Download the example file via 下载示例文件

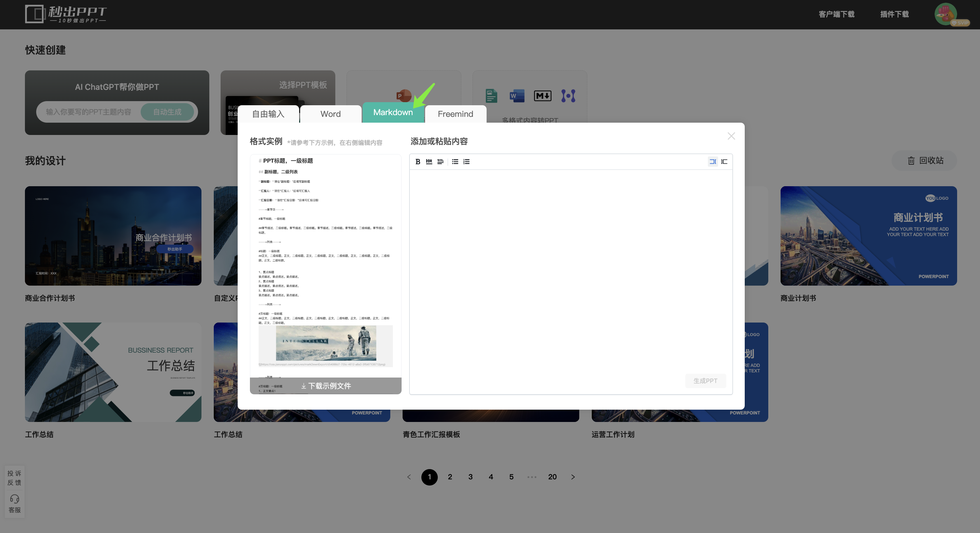pyautogui.click(x=326, y=386)
